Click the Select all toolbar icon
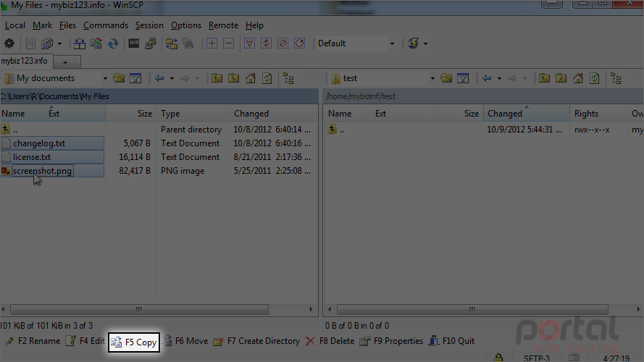Viewport: 644px width, 362px height. click(249, 43)
